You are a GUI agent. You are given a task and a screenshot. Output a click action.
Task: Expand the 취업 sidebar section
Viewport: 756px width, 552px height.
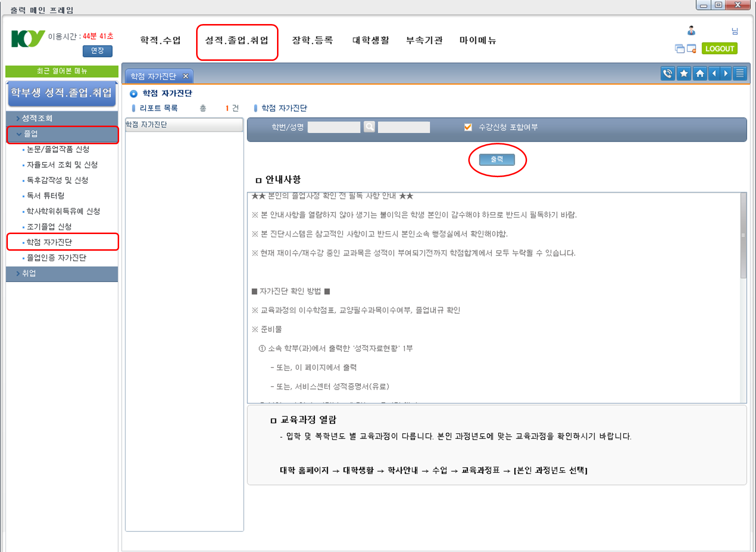click(x=62, y=274)
